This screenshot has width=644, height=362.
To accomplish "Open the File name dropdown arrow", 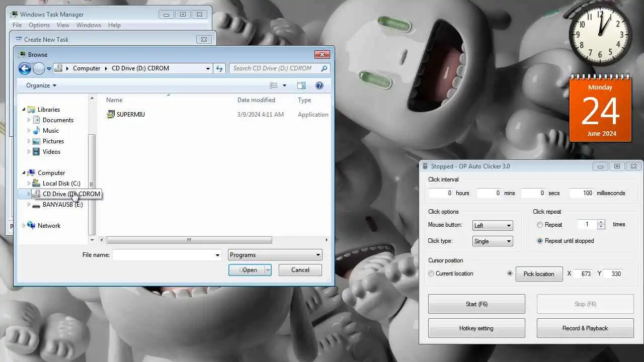I will point(217,255).
